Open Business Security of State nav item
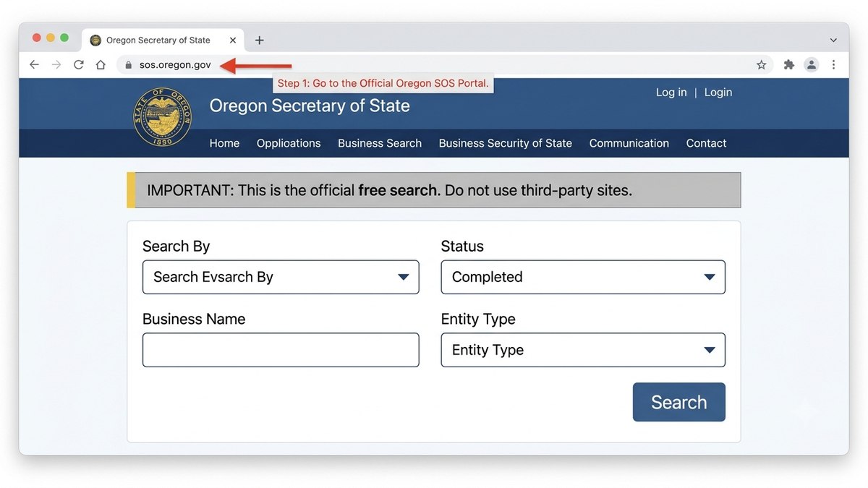The width and height of the screenshot is (868, 488). tap(506, 143)
